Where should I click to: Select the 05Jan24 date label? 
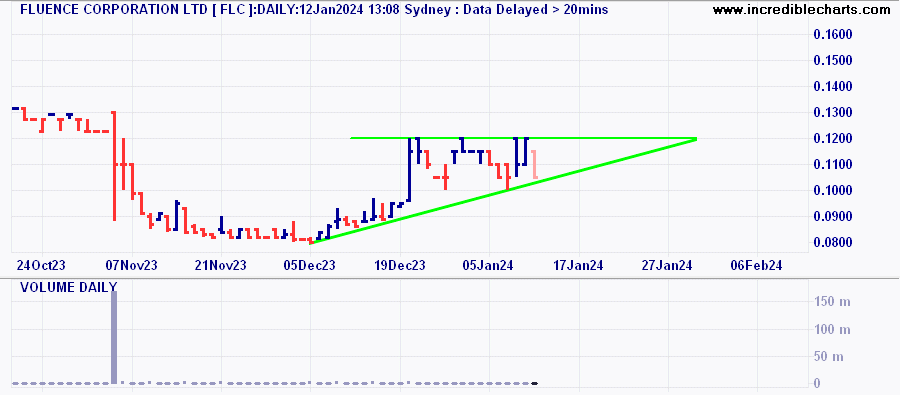(x=489, y=265)
